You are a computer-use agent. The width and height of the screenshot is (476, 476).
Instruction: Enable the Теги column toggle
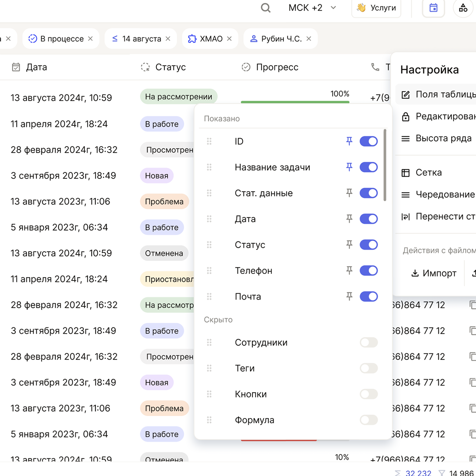368,368
